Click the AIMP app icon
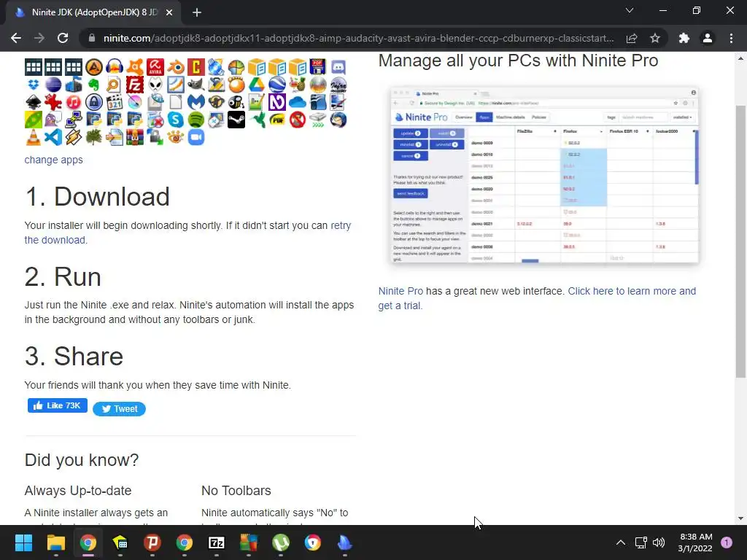 (x=94, y=66)
